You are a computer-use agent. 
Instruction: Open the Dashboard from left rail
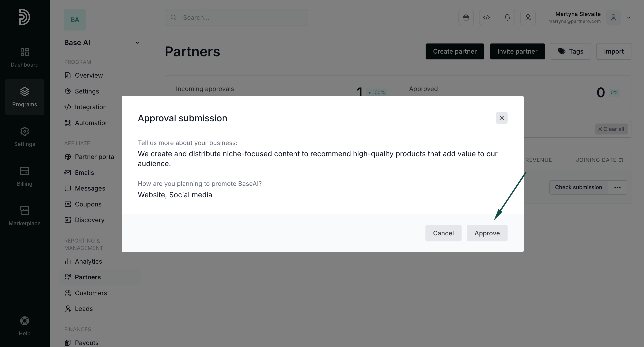click(x=24, y=57)
